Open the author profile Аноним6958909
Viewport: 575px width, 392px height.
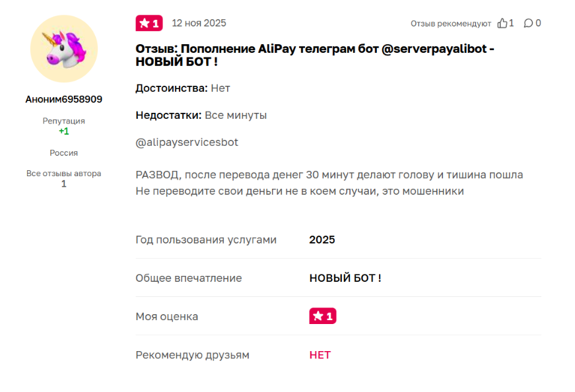(x=63, y=100)
